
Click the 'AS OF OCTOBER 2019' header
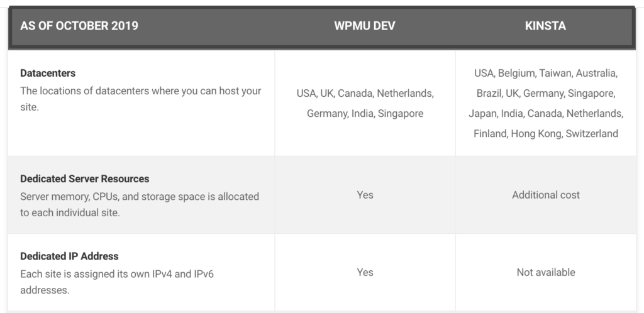(79, 26)
